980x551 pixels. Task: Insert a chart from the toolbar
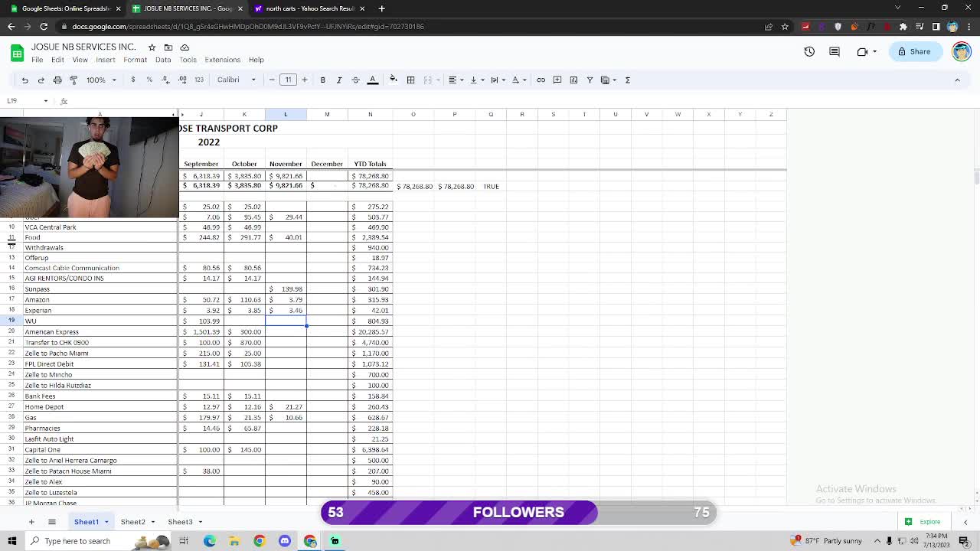coord(573,80)
